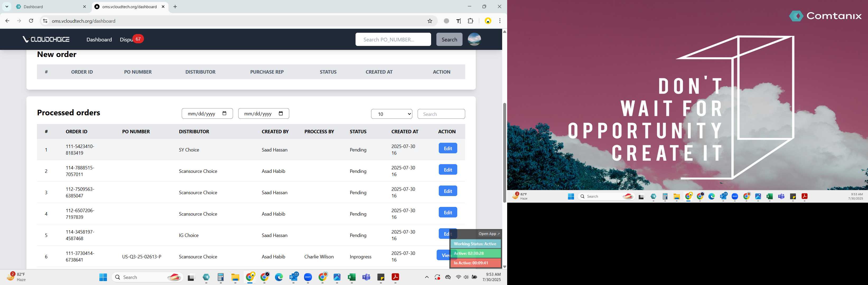Click the globe extension icon in Chrome toolbar
868x285 pixels.
446,21
